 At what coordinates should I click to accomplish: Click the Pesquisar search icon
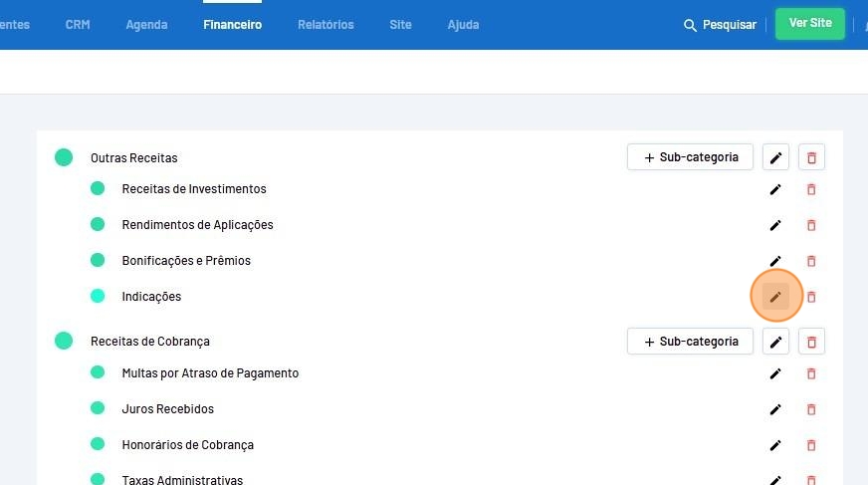690,25
